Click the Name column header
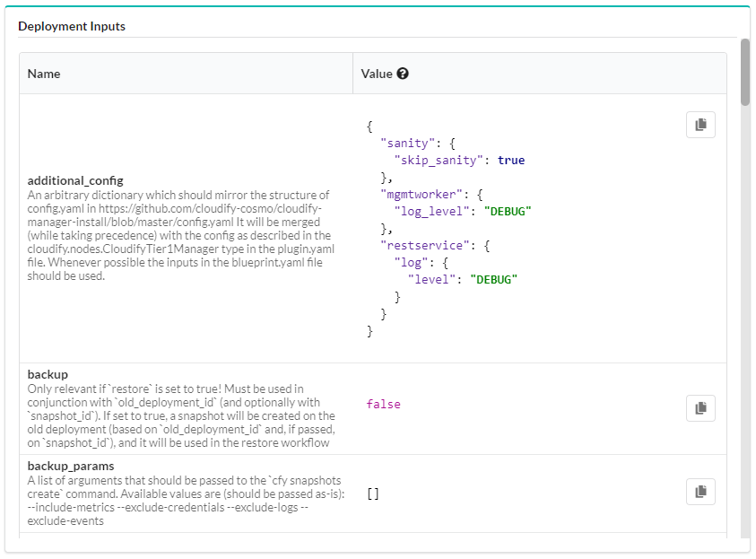This screenshot has height=559, width=756. [x=187, y=74]
